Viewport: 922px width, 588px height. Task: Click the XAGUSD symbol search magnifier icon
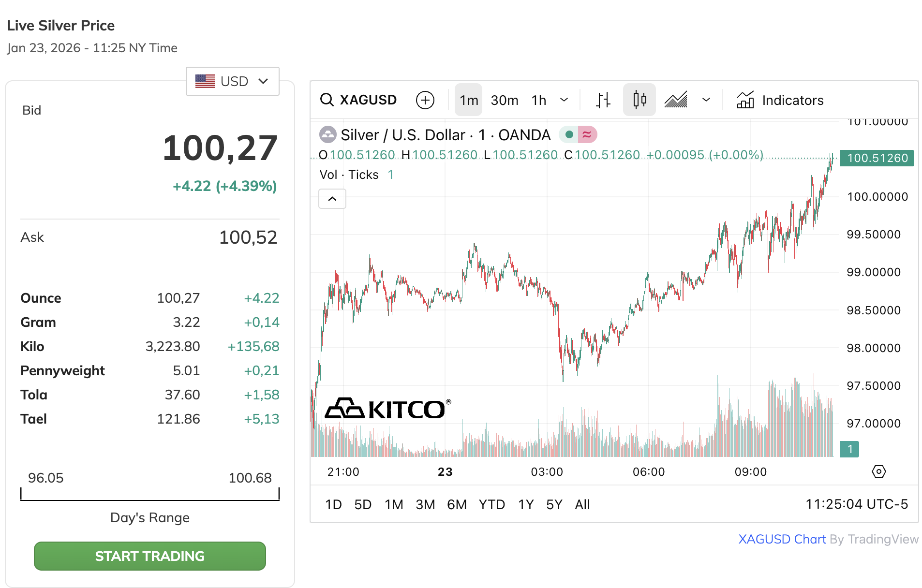pos(327,100)
